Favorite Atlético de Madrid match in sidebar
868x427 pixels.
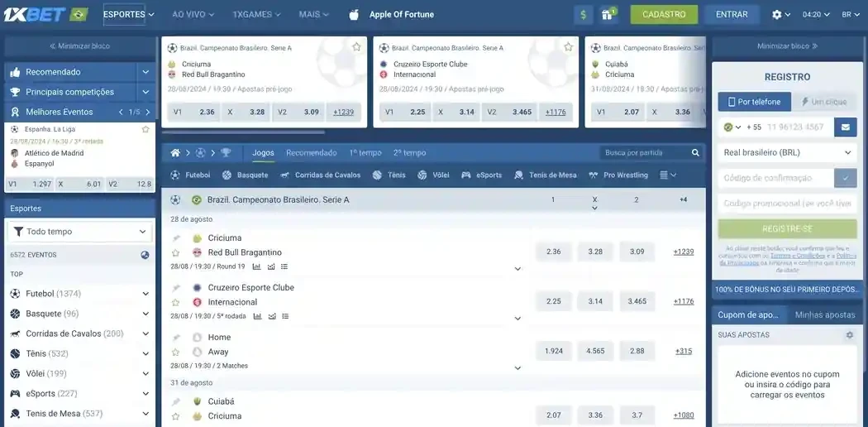(145, 129)
